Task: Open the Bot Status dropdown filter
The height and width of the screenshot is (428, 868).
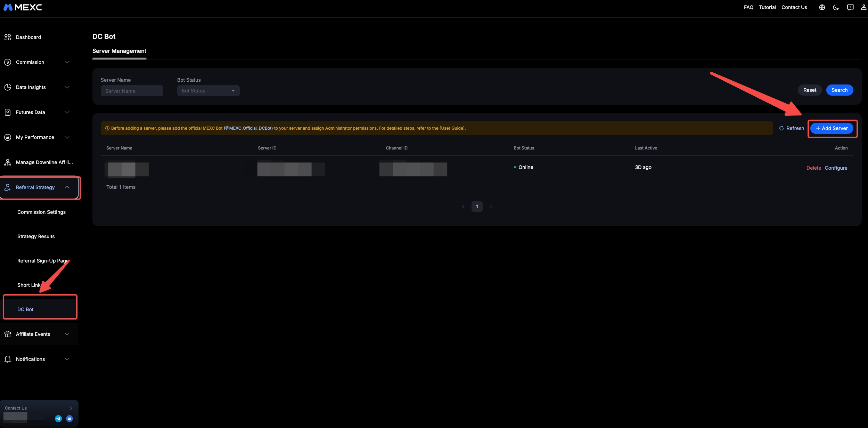Action: click(x=208, y=91)
